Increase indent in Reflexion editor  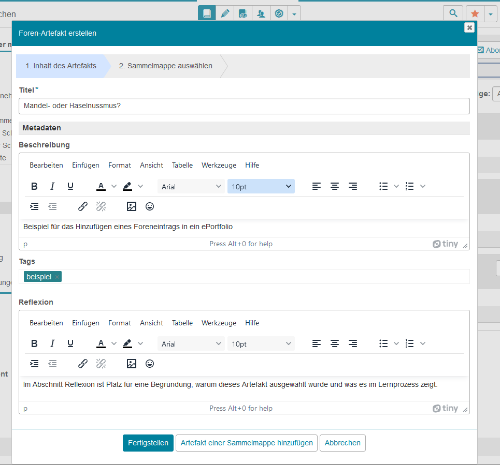(x=34, y=364)
